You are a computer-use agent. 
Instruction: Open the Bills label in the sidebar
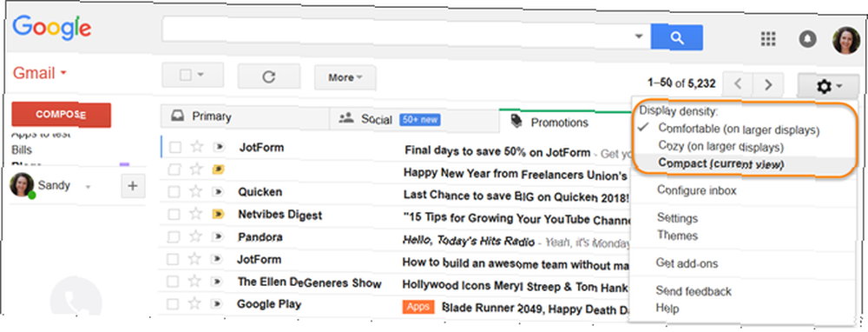(x=22, y=149)
